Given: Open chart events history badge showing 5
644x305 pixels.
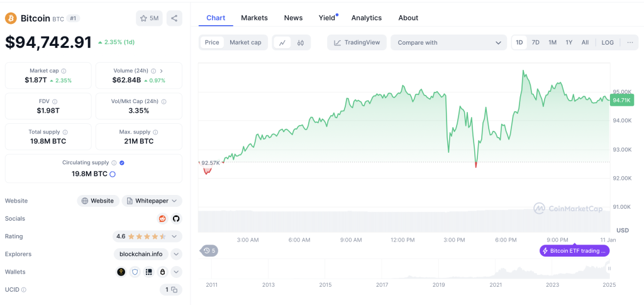Looking at the screenshot, I should point(209,250).
